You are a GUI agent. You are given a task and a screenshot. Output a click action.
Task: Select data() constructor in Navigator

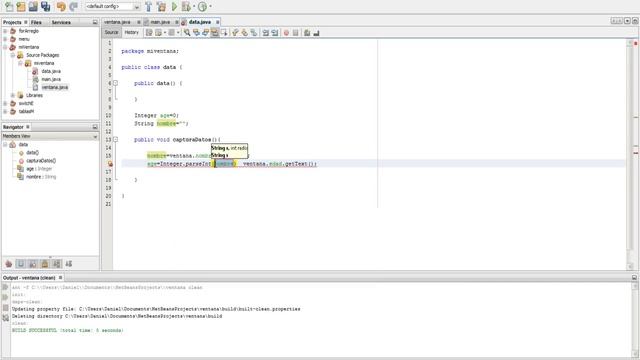[x=32, y=153]
